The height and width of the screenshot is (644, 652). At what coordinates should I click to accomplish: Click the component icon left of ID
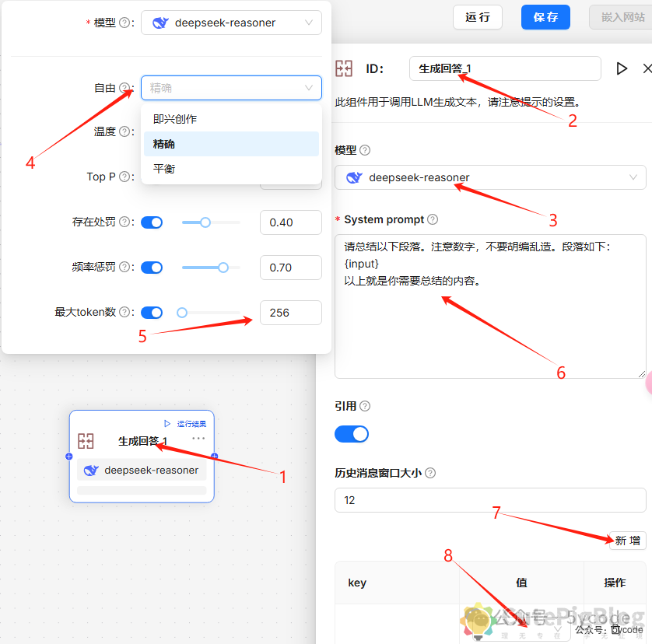coord(345,68)
